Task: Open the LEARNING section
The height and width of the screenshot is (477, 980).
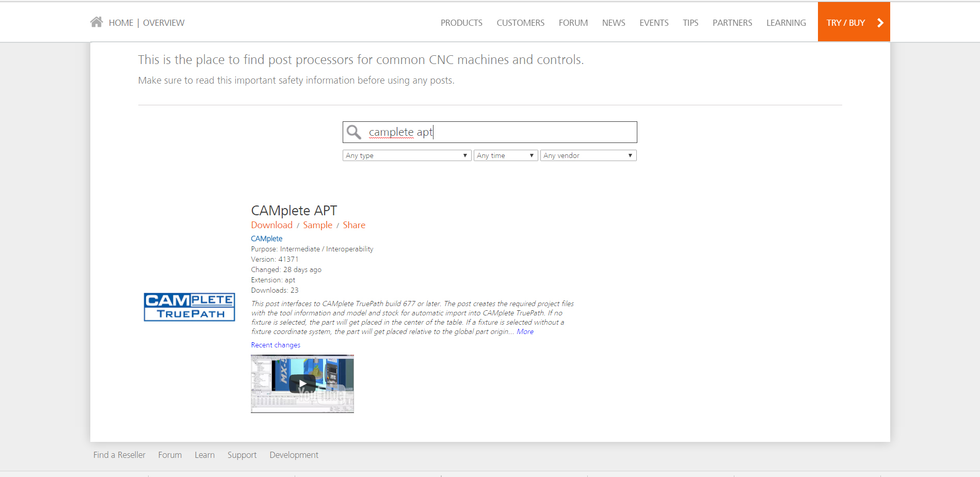Action: click(786, 23)
